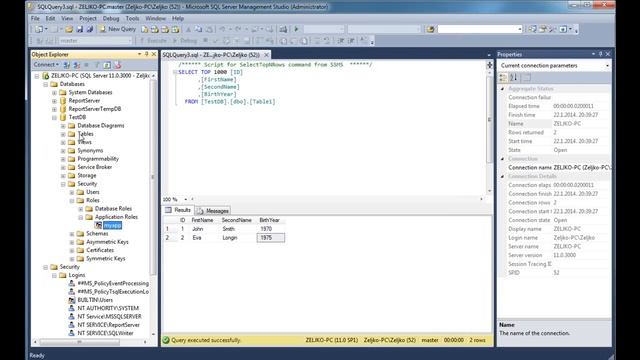Open the View menu
The height and width of the screenshot is (360, 640).
coord(67,18)
